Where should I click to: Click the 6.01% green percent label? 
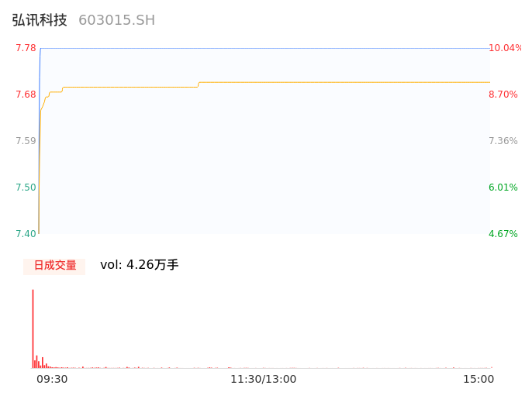(503, 188)
